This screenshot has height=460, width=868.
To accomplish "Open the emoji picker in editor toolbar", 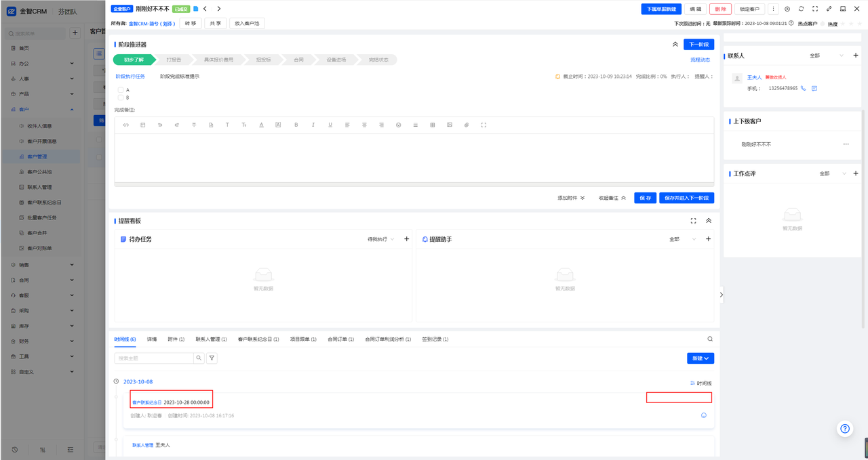I will pos(398,125).
